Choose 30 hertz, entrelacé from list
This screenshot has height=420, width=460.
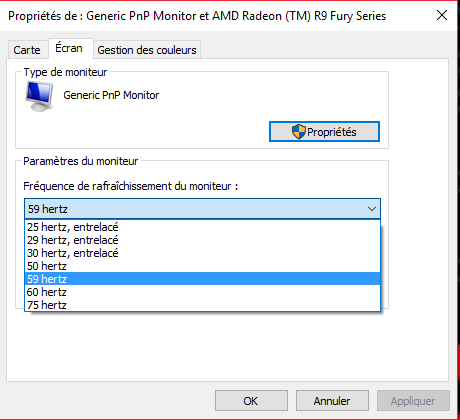pyautogui.click(x=202, y=253)
